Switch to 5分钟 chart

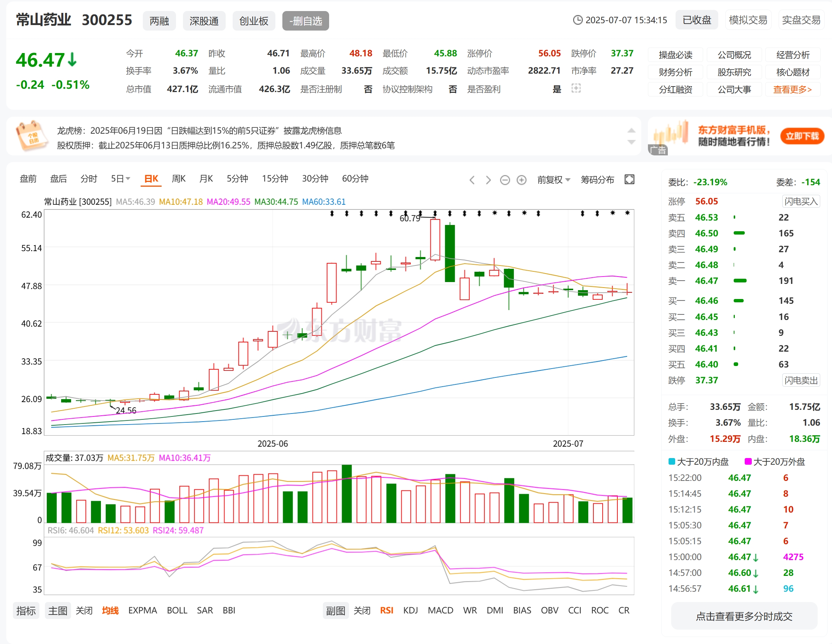[x=237, y=179]
